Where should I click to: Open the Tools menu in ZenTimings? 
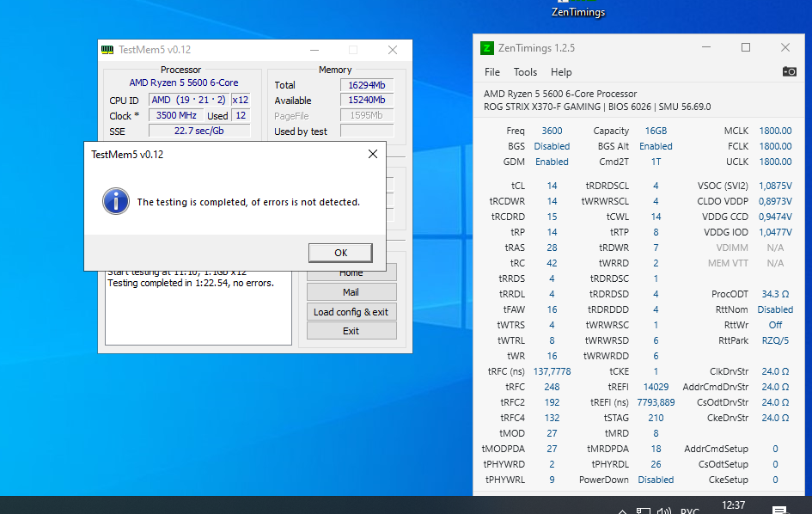[525, 72]
